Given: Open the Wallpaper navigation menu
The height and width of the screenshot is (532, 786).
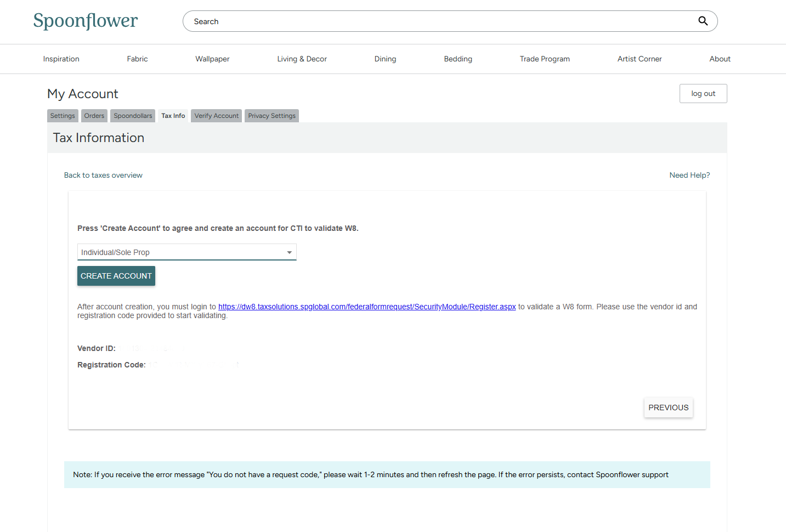Looking at the screenshot, I should [x=212, y=59].
